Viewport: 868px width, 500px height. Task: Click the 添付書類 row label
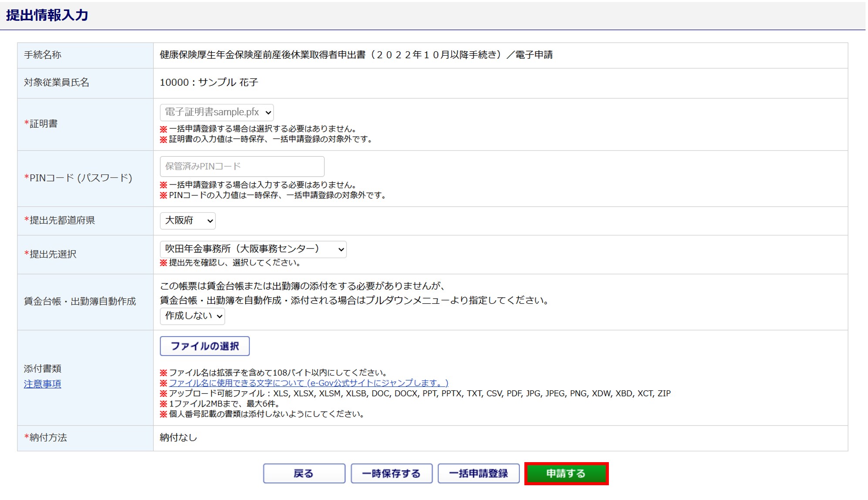(x=42, y=369)
